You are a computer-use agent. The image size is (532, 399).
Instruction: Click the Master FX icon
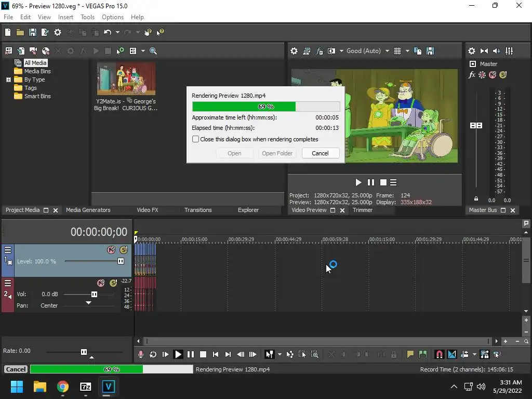pos(472,75)
